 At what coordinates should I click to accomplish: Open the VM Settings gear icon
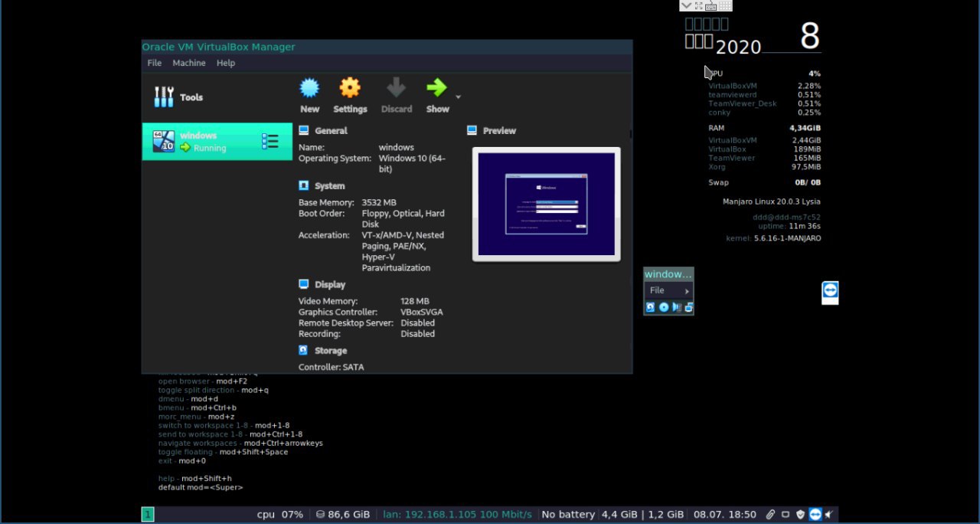(350, 87)
